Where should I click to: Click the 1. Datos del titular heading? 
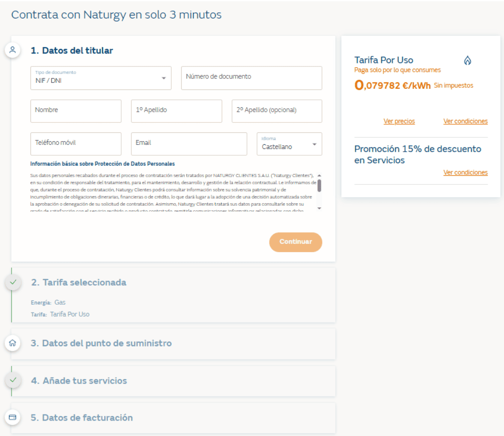tap(72, 50)
